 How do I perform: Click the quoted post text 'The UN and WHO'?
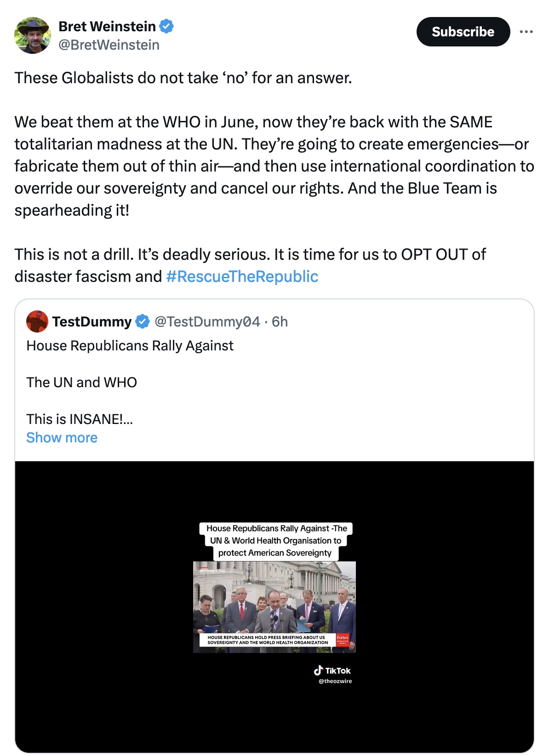[x=81, y=382]
